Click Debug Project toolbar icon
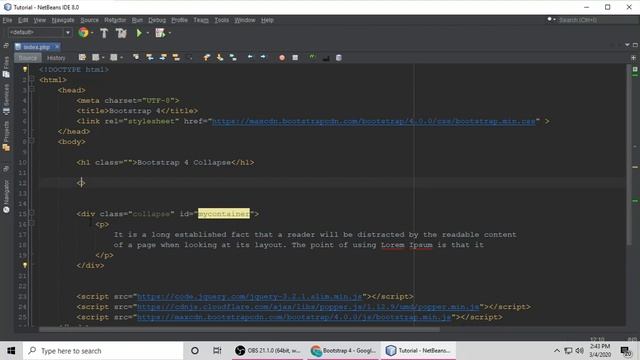Screen dimensions: 640x360 160,33
